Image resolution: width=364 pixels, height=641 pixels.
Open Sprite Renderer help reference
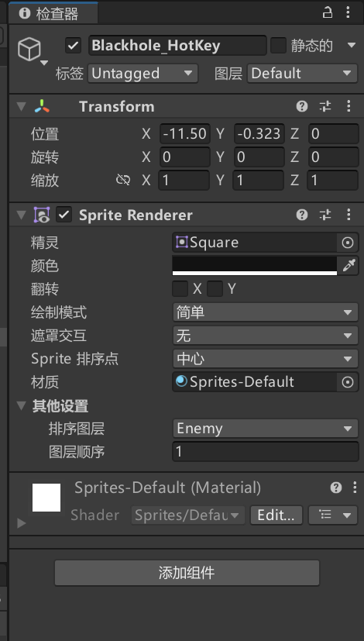(302, 215)
